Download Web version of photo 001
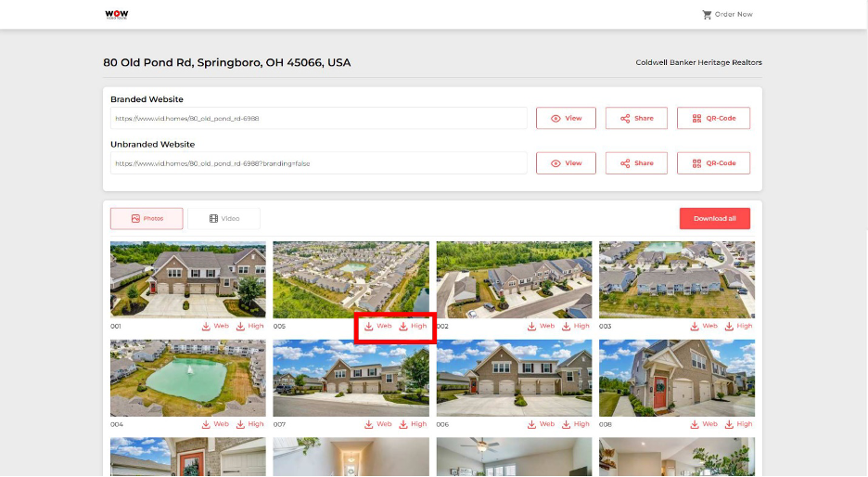The height and width of the screenshot is (477, 868). (x=215, y=327)
